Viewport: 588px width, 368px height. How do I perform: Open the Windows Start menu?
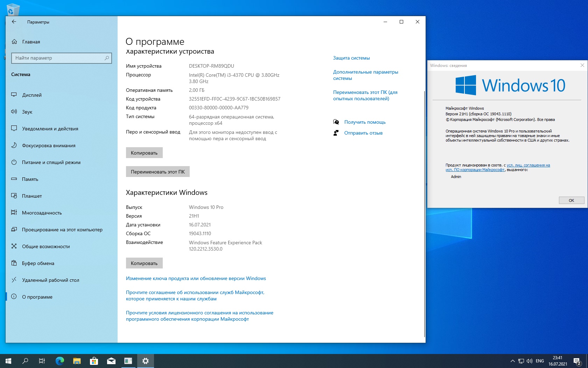[x=8, y=361]
